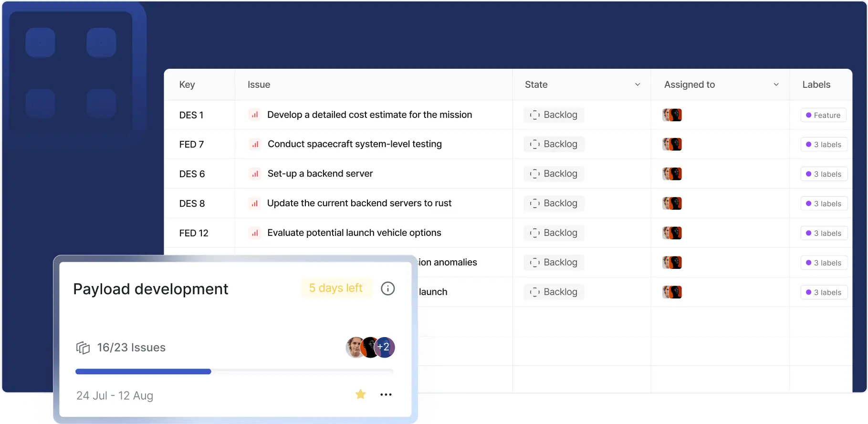The width and height of the screenshot is (868, 424).
Task: Click the info icon on Payload development card
Action: click(387, 288)
